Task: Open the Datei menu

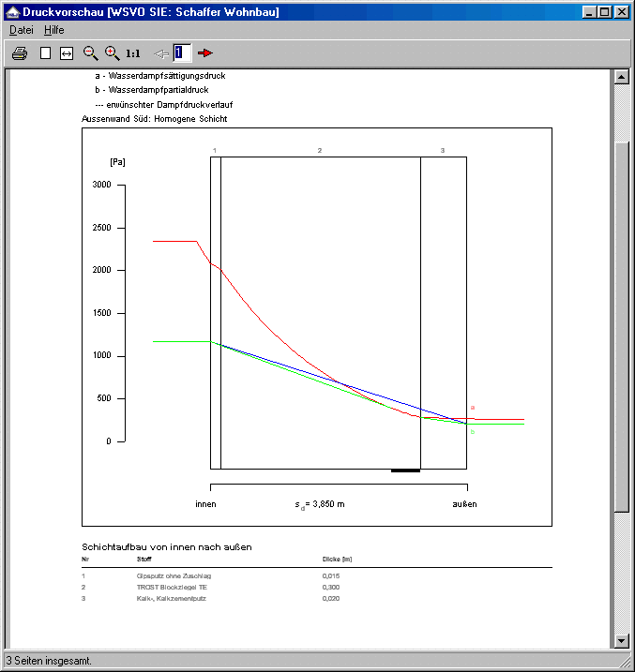Action: [x=21, y=30]
